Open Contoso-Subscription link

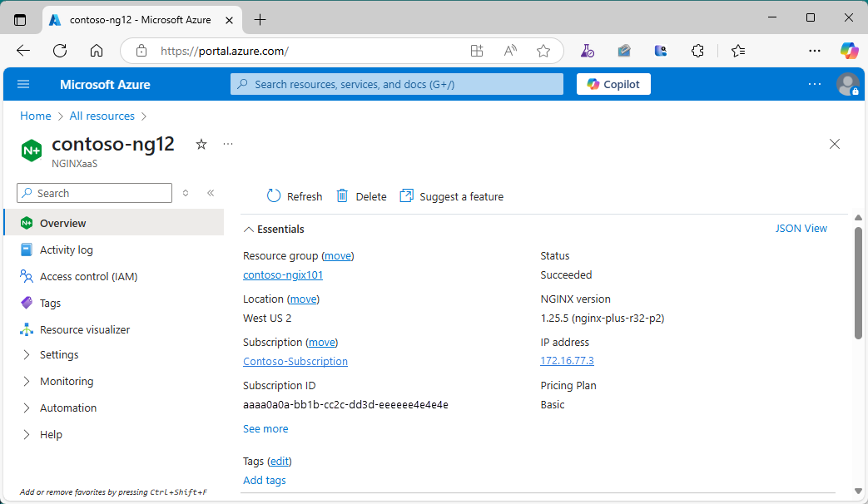[295, 361]
